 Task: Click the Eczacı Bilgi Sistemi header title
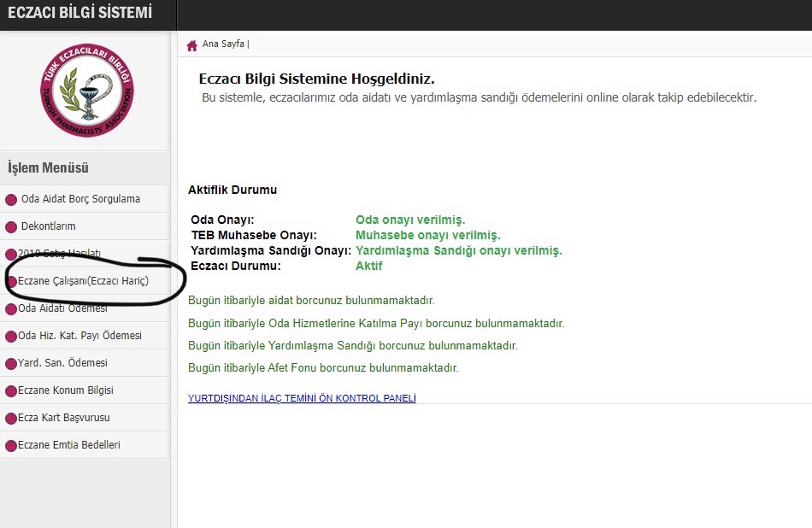tap(79, 13)
